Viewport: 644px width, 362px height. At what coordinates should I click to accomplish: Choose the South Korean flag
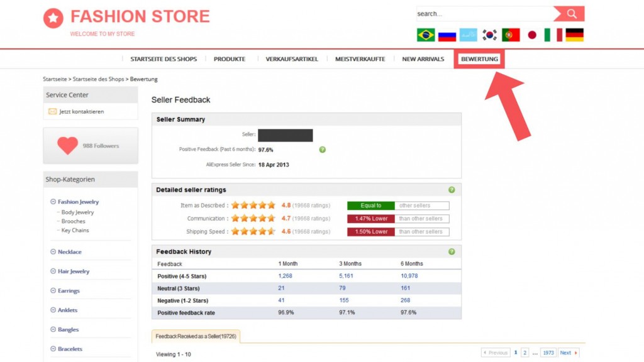click(489, 35)
